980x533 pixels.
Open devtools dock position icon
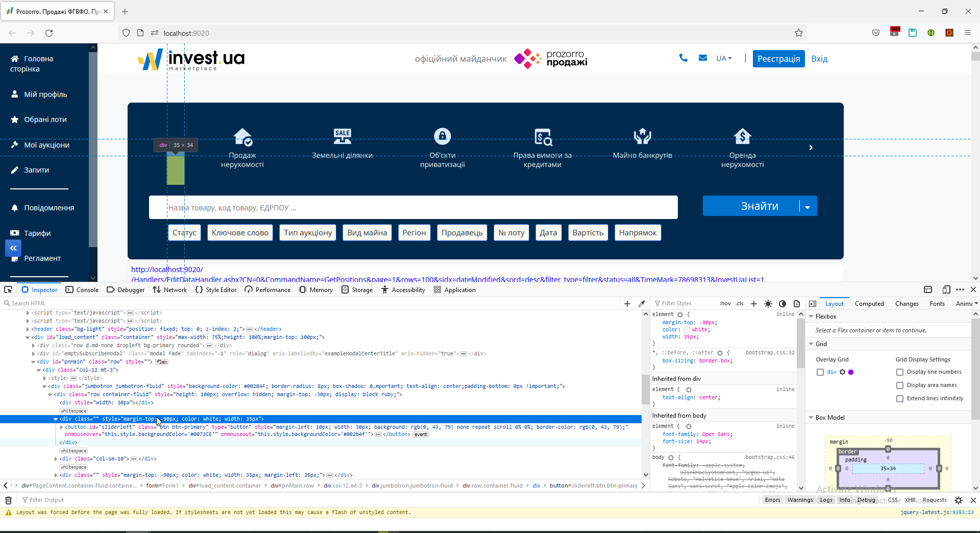pyautogui.click(x=928, y=289)
